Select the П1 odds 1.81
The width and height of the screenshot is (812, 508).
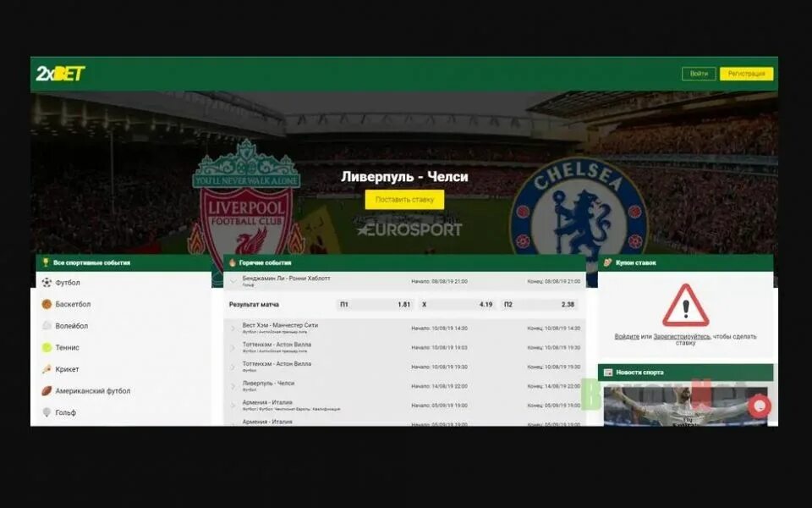click(375, 305)
